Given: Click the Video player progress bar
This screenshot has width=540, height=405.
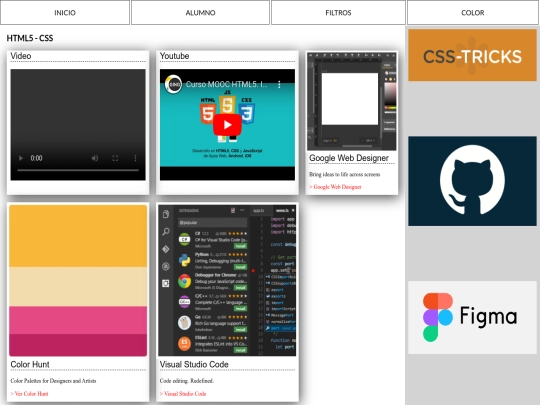Looking at the screenshot, I should (x=78, y=170).
